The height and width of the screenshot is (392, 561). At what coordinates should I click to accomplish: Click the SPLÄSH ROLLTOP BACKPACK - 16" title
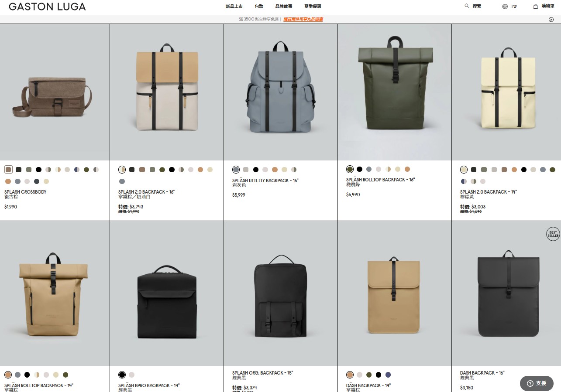(381, 180)
